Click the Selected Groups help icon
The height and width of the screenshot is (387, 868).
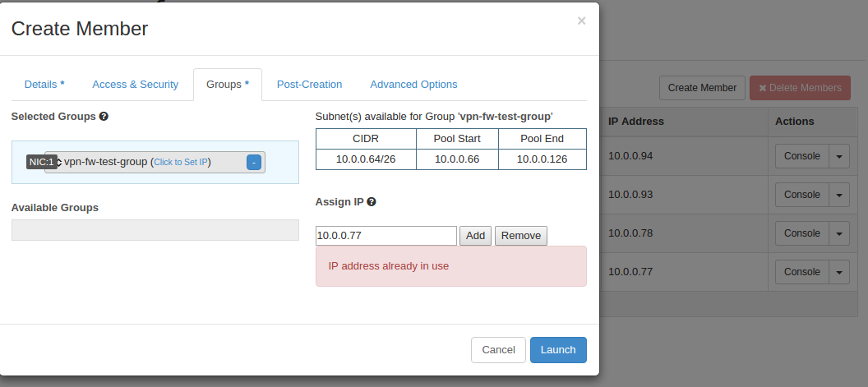click(x=104, y=117)
